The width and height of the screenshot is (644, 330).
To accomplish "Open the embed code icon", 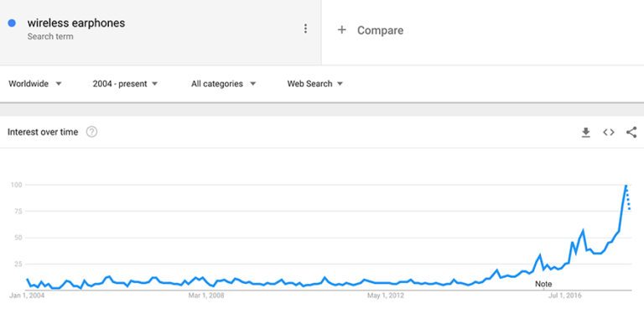I will click(x=609, y=133).
